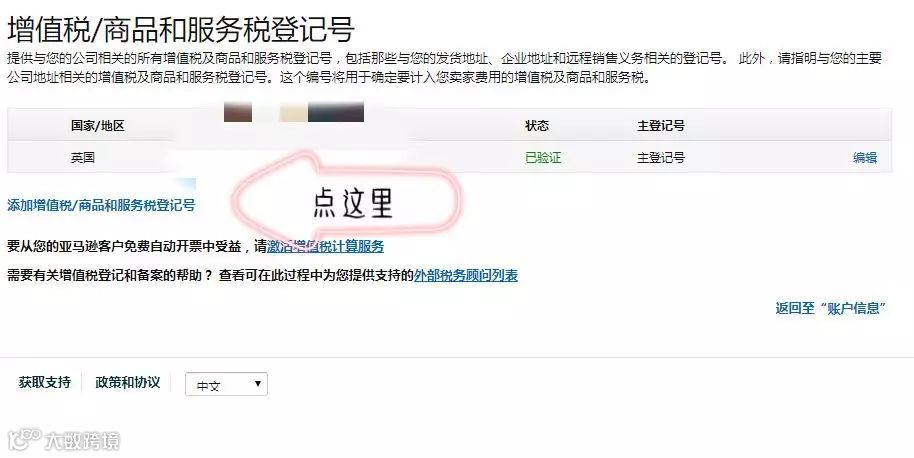This screenshot has height=458, width=914.
Task: Open 政策和协议 in the footer
Action: pyautogui.click(x=128, y=382)
